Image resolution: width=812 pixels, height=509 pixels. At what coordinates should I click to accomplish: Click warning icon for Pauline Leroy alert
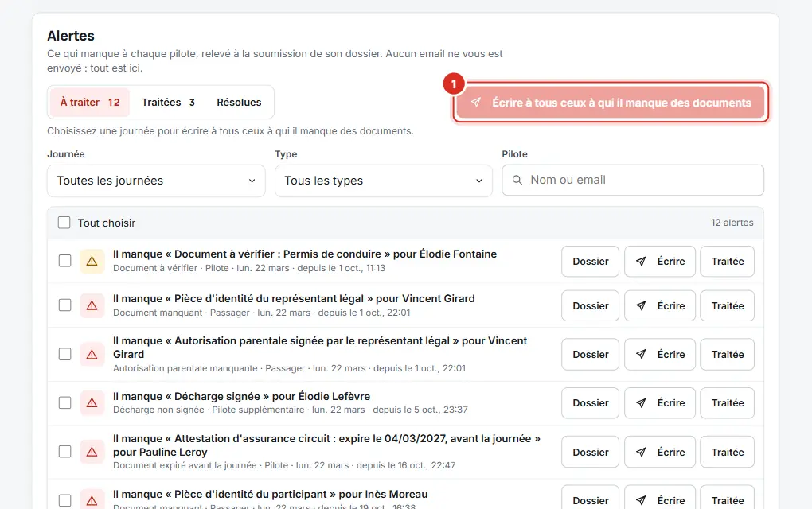pyautogui.click(x=92, y=452)
